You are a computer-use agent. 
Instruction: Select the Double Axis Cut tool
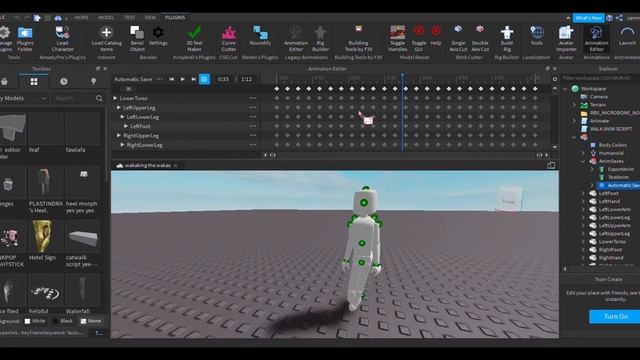(x=480, y=39)
